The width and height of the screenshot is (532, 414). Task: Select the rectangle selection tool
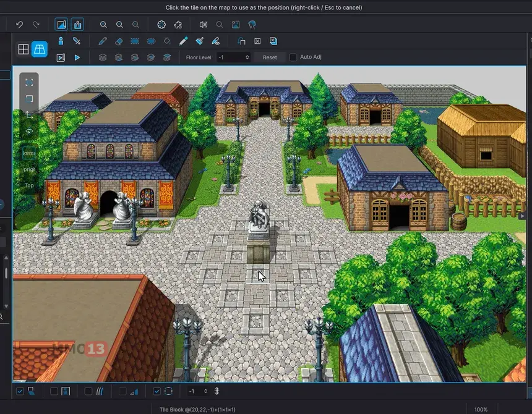point(135,41)
